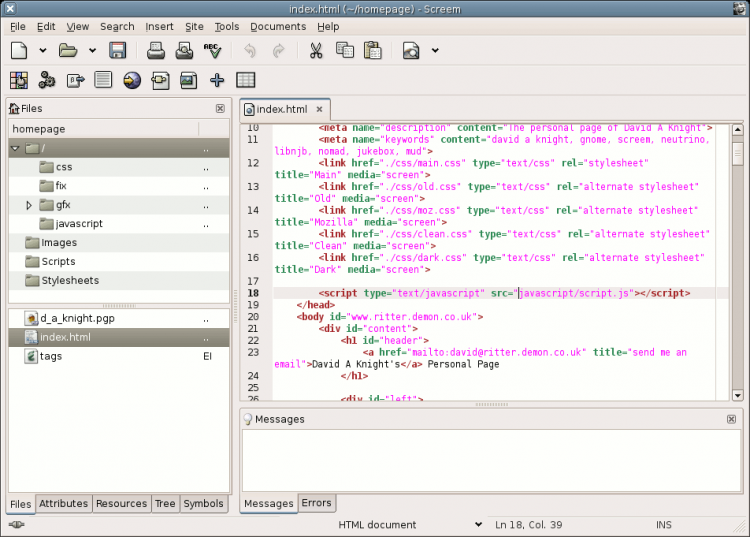Click the blue plus icon in second toolbar
750x537 pixels.
click(216, 80)
